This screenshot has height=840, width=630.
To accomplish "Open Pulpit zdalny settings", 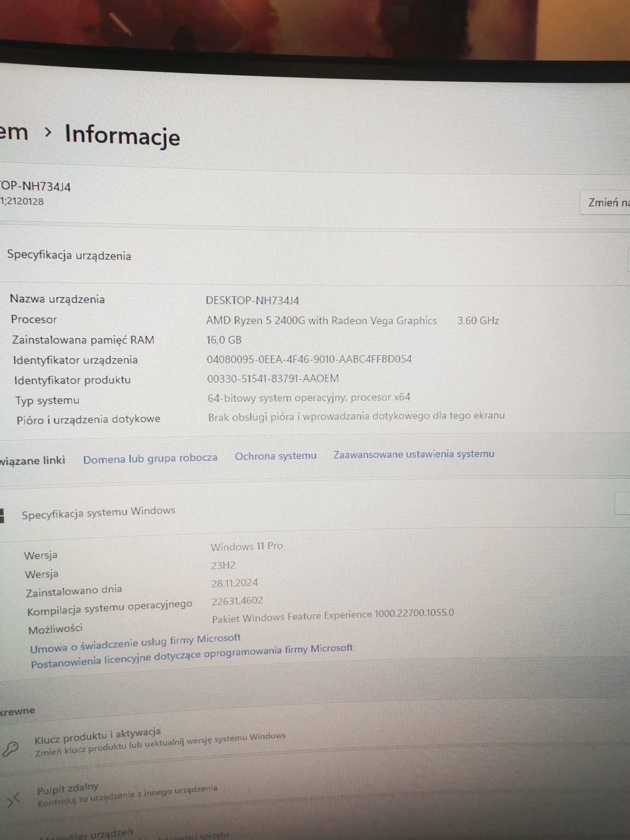I will [x=68, y=788].
